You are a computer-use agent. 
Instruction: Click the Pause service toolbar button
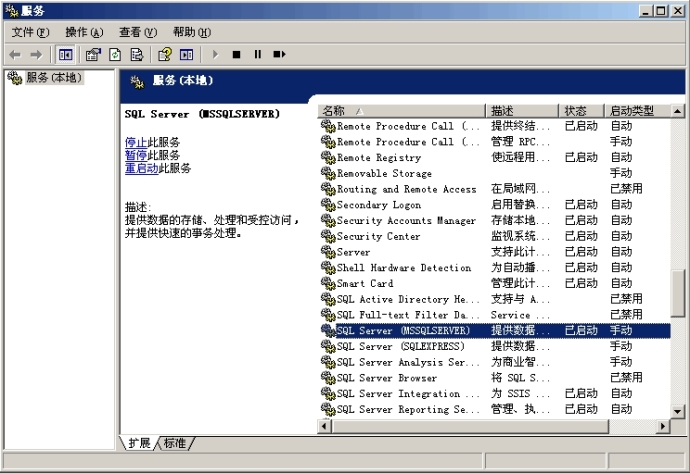pos(258,55)
